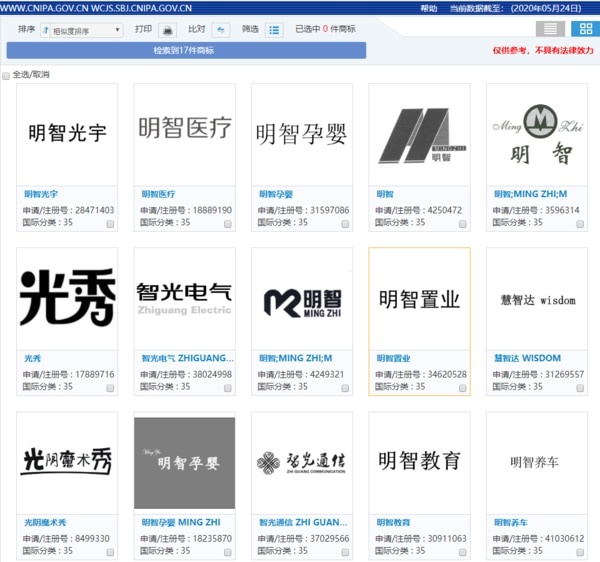
Task: Tick the checkbox for trademark 37029566
Action: tap(345, 552)
